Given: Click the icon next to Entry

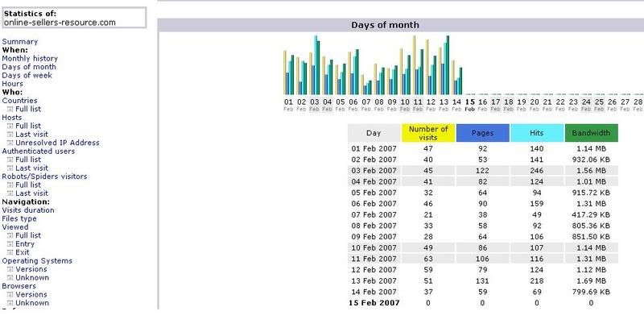Looking at the screenshot, I should tap(10, 243).
